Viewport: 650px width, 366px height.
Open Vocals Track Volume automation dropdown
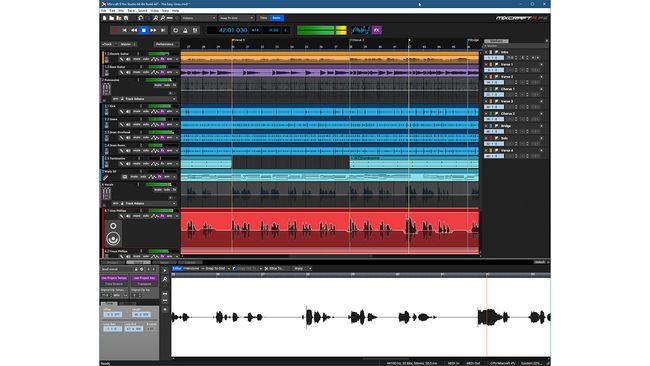[148, 204]
